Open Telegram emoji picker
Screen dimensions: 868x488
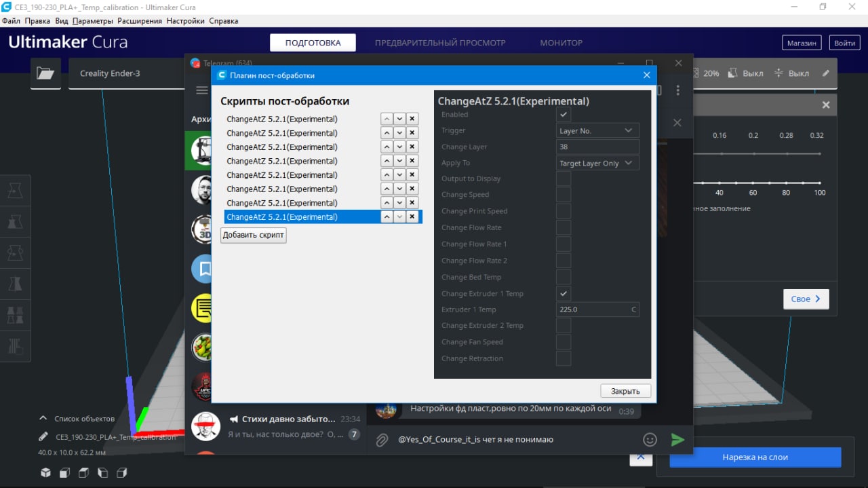[x=650, y=440]
